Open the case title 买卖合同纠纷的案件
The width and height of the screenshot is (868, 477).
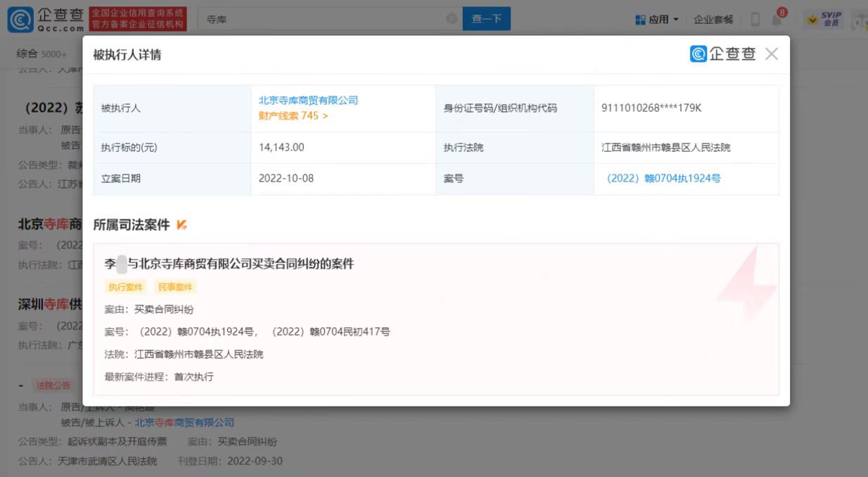pyautogui.click(x=229, y=264)
